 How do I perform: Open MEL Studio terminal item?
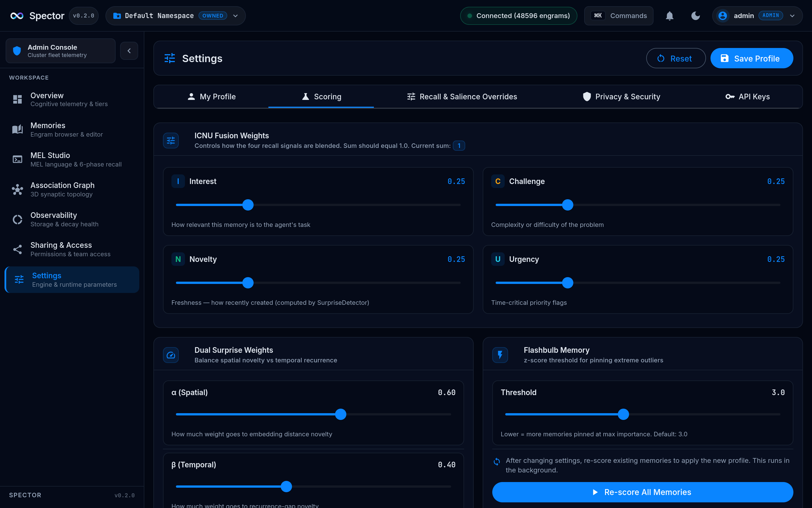tap(72, 159)
